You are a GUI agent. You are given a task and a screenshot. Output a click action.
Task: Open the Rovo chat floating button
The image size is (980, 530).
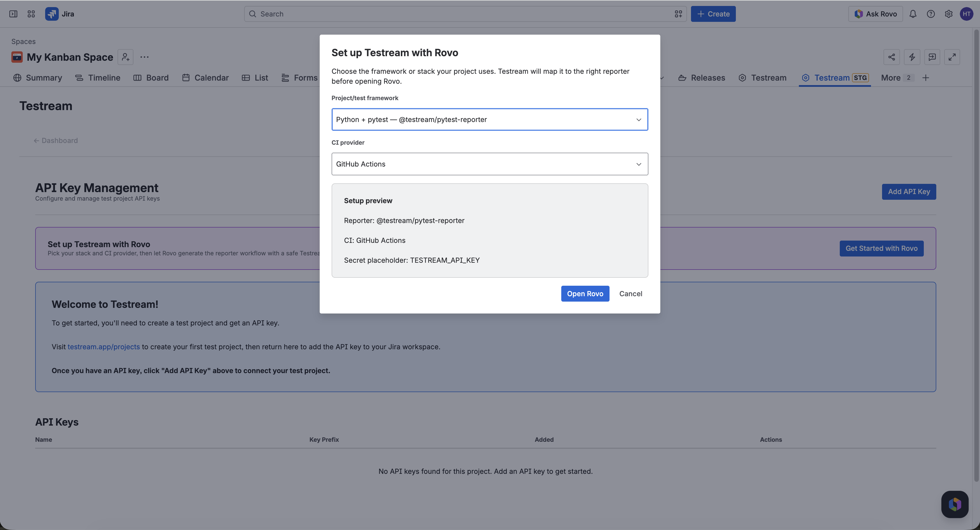click(954, 504)
